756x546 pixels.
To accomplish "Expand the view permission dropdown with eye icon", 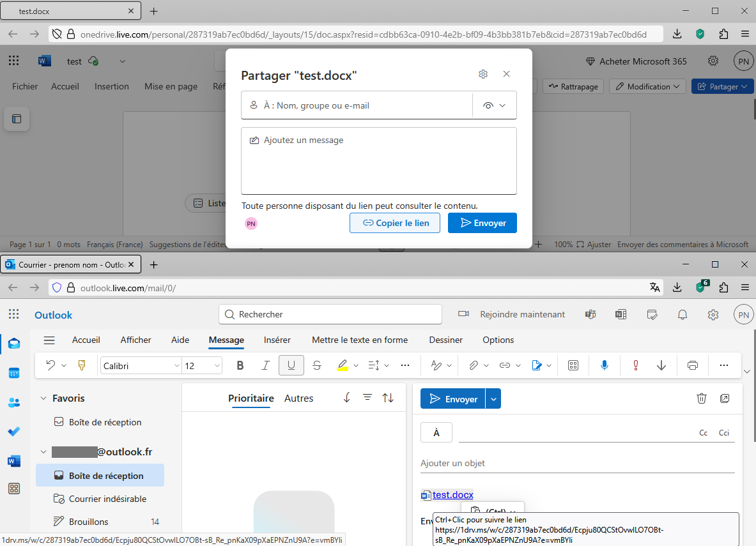I will pos(494,105).
